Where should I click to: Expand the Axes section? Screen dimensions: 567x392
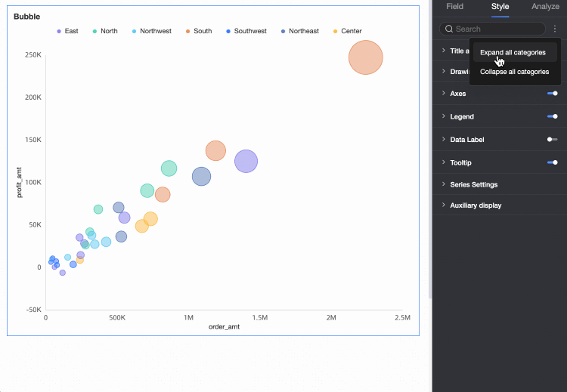point(443,93)
